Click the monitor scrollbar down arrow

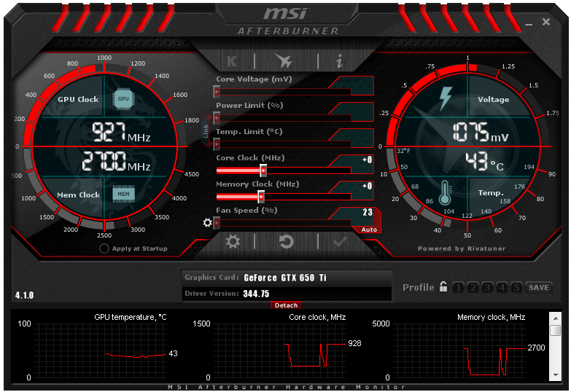pos(556,375)
